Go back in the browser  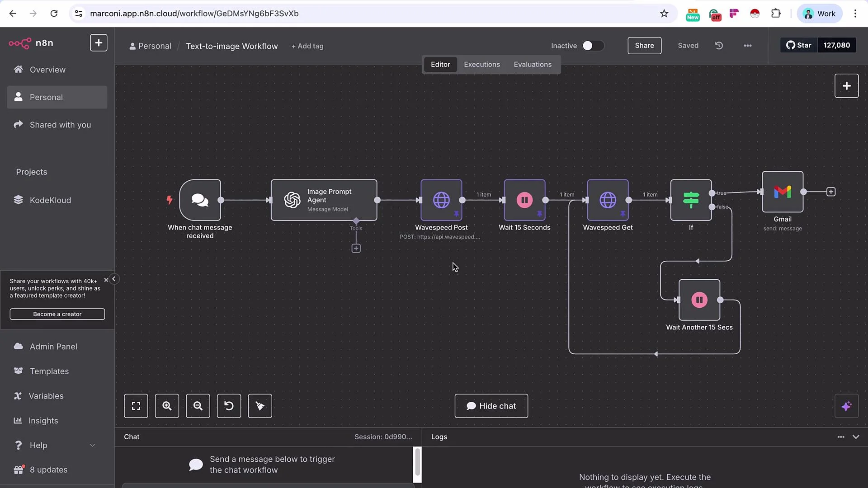(13, 14)
